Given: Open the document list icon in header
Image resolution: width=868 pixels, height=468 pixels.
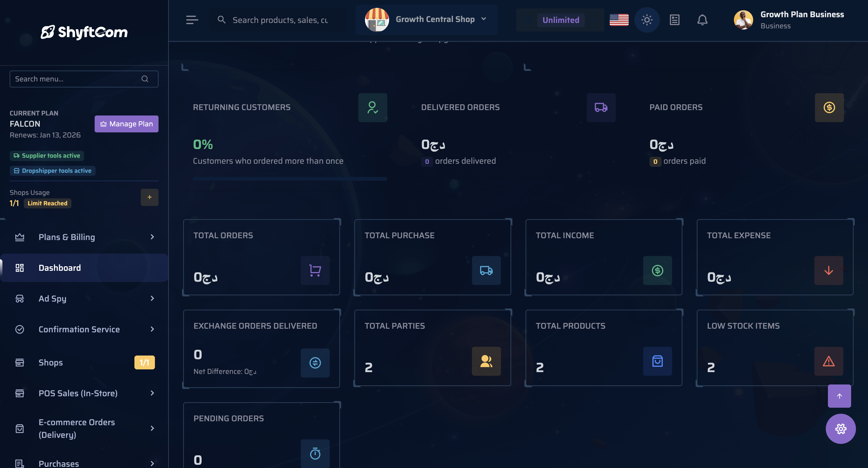Looking at the screenshot, I should pyautogui.click(x=674, y=20).
